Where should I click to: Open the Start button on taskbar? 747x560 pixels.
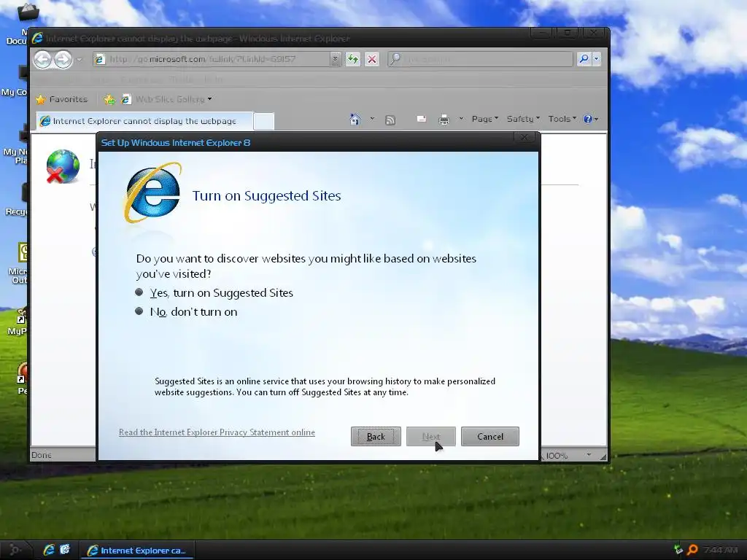click(15, 550)
